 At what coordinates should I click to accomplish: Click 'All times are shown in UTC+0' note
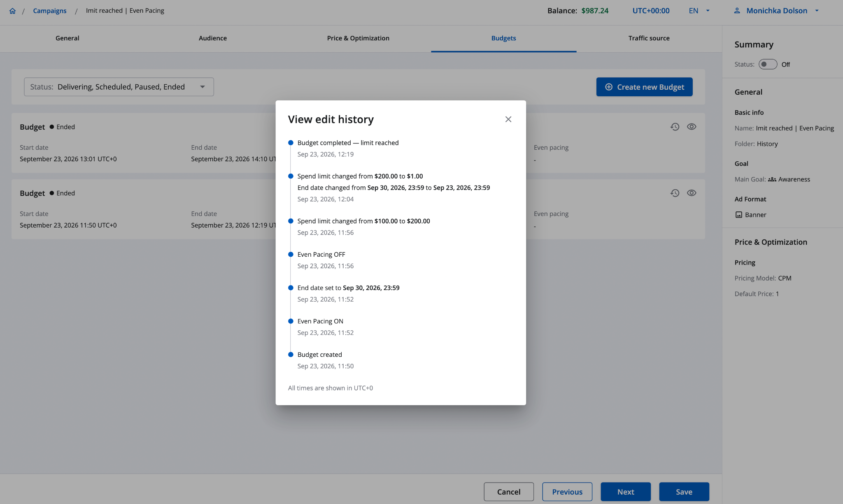click(x=331, y=388)
